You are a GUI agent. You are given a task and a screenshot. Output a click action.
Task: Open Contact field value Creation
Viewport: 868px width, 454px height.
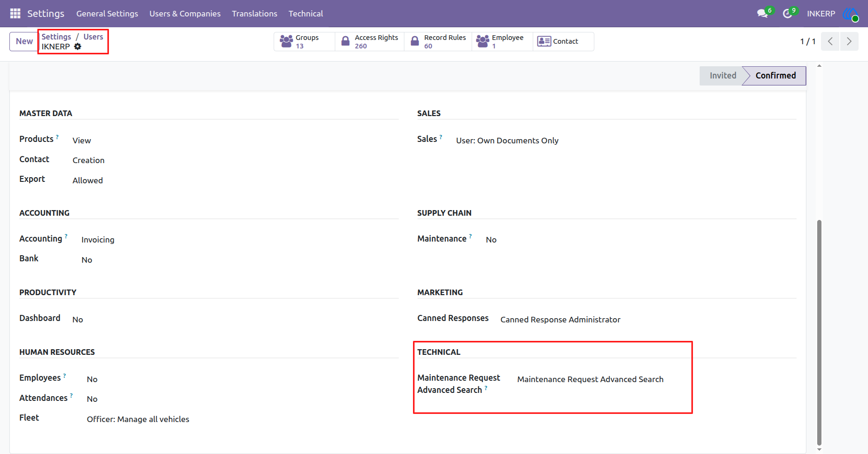coord(88,160)
